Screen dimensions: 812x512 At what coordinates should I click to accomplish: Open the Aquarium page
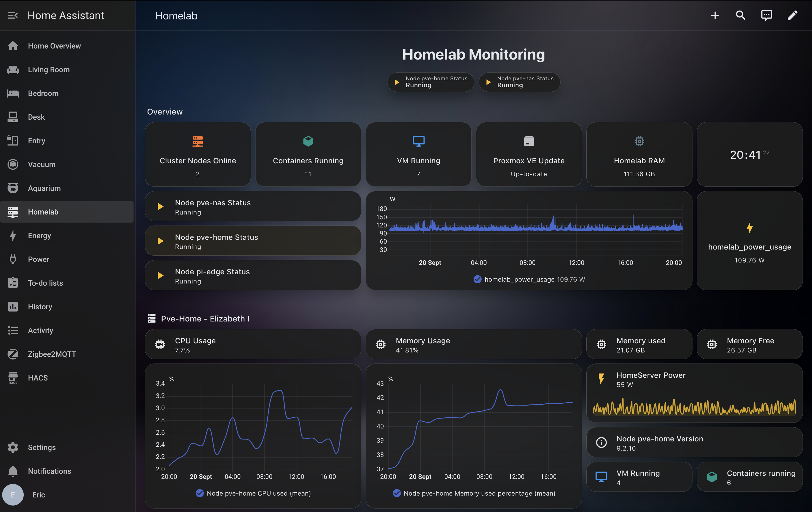(67, 188)
